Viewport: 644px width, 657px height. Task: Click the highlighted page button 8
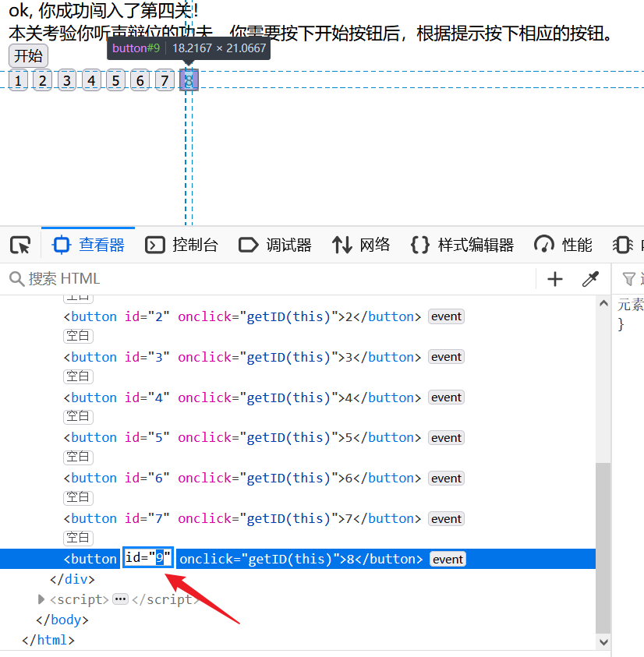189,80
